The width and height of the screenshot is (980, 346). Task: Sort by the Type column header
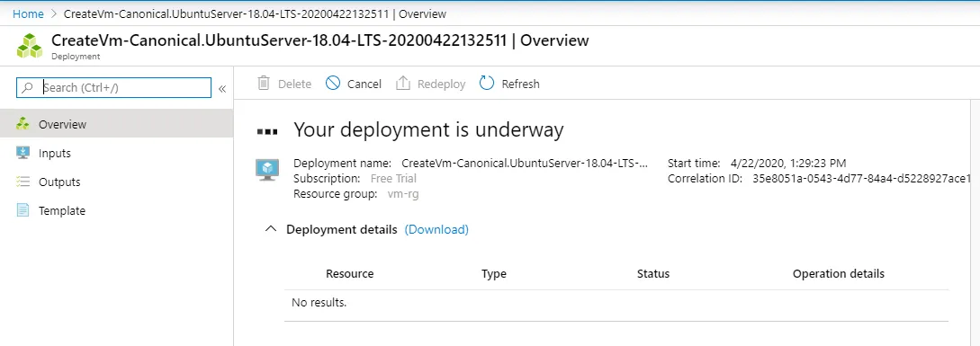(494, 273)
